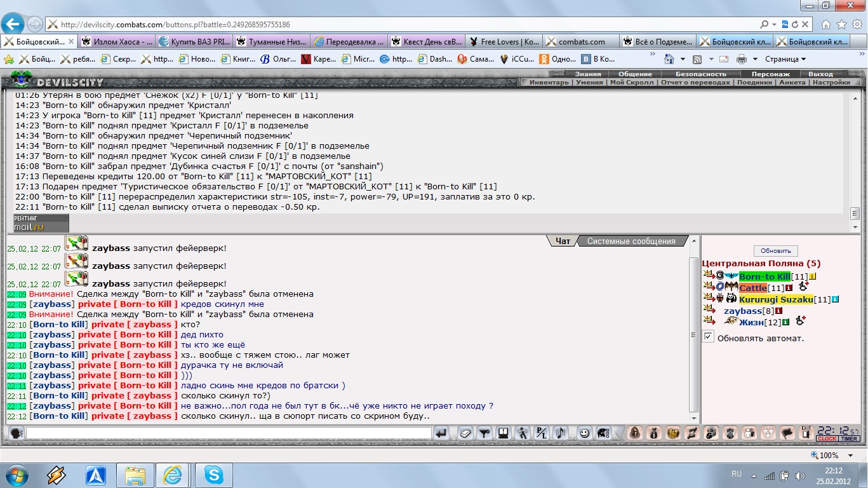Open the Знания menu
Screen dimensions: 868x488
click(x=588, y=74)
